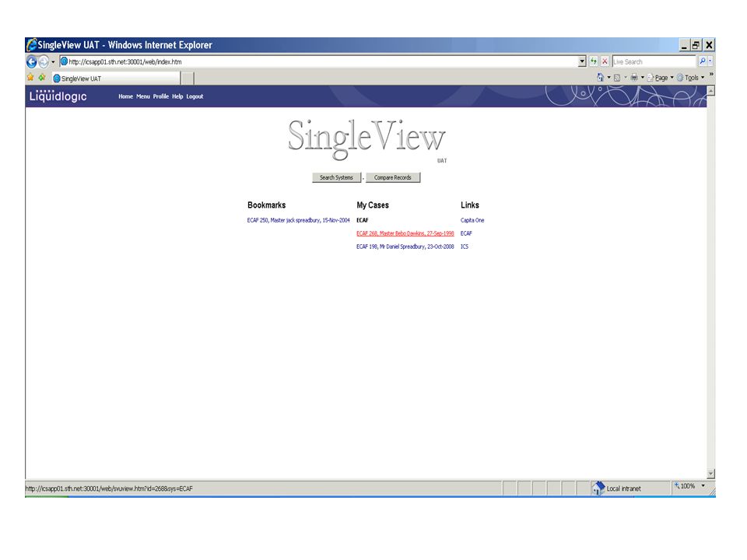Open a new blank tab
Screen dimensions: 747x560
(x=188, y=79)
